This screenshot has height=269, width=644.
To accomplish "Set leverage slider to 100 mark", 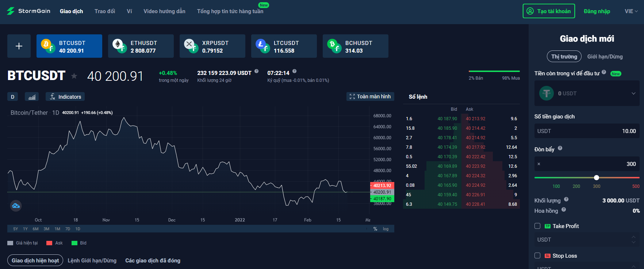I will tap(556, 186).
